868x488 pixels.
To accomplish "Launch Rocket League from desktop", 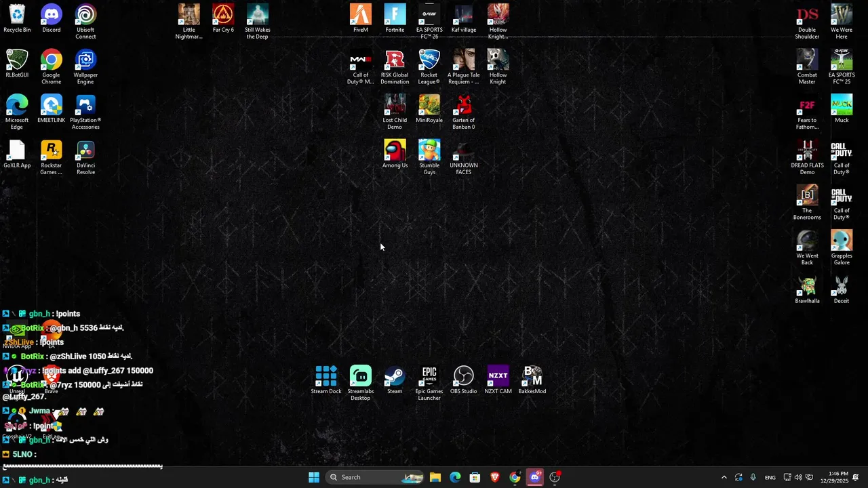I will point(429,66).
